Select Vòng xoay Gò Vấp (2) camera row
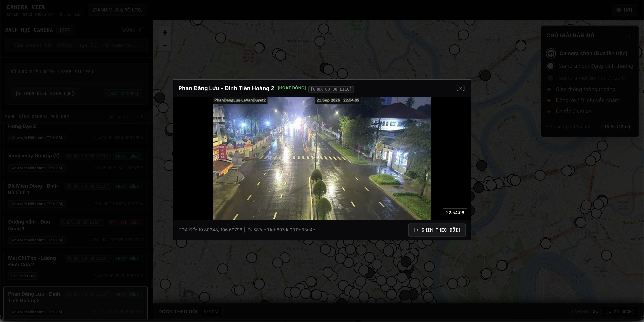 (x=76, y=162)
